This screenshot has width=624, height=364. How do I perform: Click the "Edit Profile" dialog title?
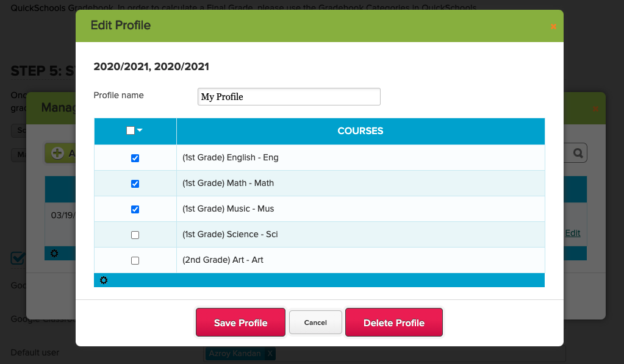tap(121, 25)
